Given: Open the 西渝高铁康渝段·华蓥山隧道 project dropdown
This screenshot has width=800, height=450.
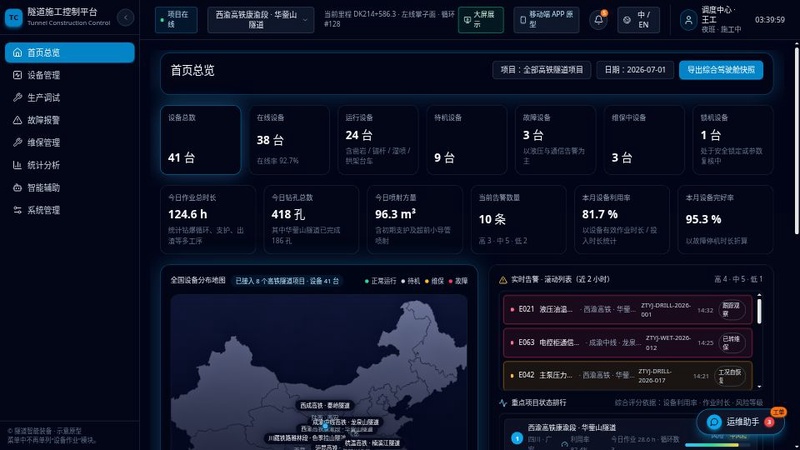Looking at the screenshot, I should 261,19.
